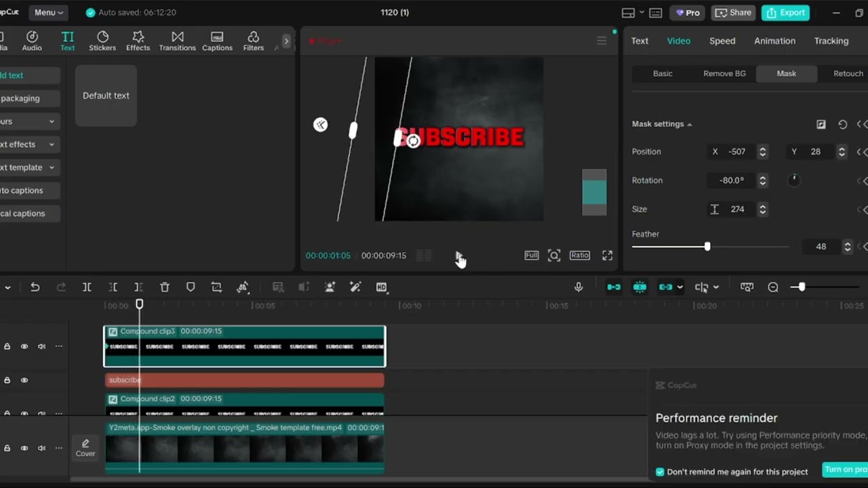Click the Share button
Viewport: 868px width, 488px height.
click(734, 13)
